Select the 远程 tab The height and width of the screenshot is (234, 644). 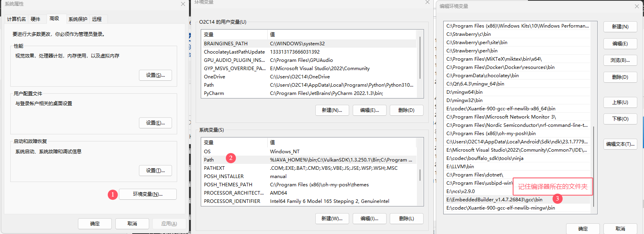(97, 19)
